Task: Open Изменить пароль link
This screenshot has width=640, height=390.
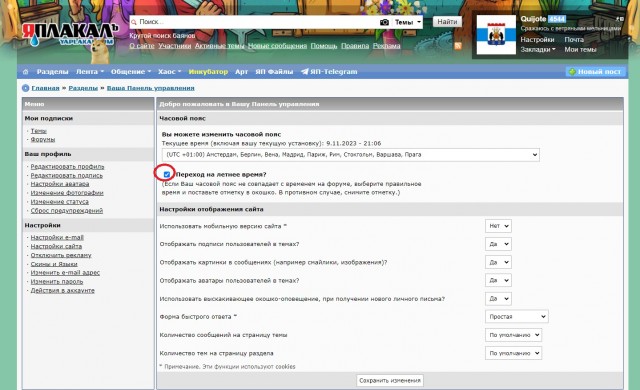Action: (x=57, y=282)
